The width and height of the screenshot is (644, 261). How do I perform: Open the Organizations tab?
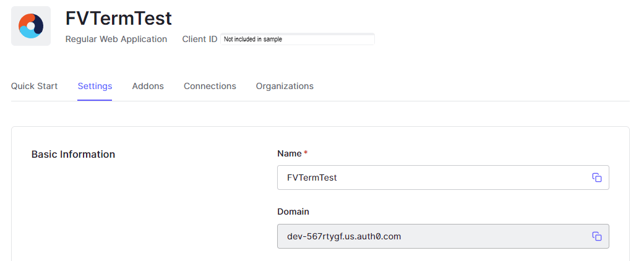coord(285,86)
